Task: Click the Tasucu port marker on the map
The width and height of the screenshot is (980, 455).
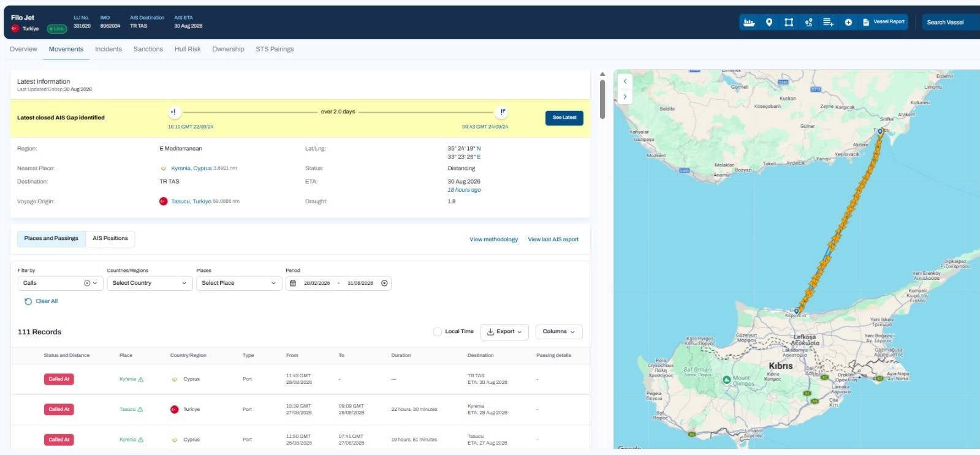Action: click(x=880, y=132)
